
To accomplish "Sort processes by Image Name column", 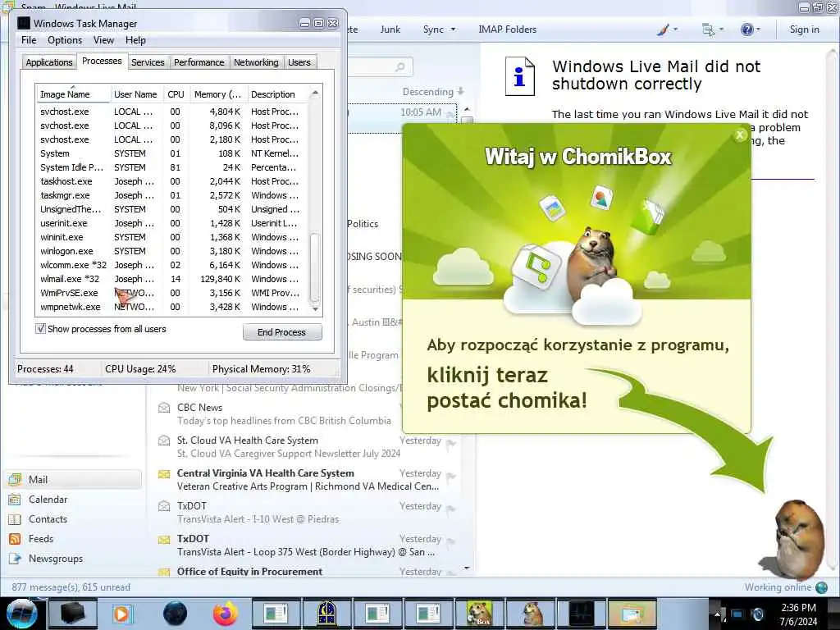I will point(73,94).
